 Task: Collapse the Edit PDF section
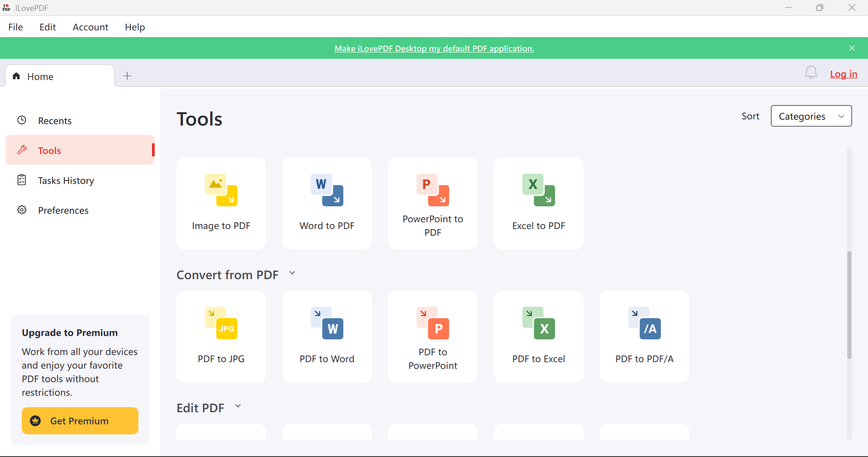238,406
